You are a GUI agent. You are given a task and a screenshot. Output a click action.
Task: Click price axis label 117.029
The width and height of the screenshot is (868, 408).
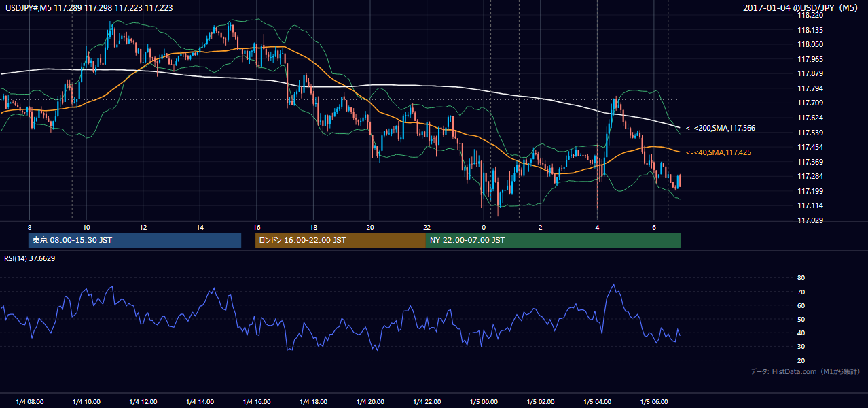(x=810, y=220)
